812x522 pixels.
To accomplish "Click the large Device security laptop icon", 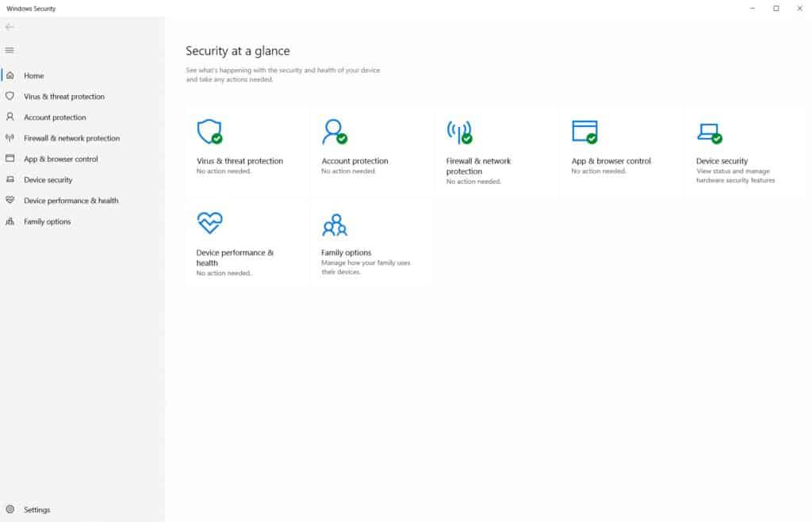I will coord(710,133).
